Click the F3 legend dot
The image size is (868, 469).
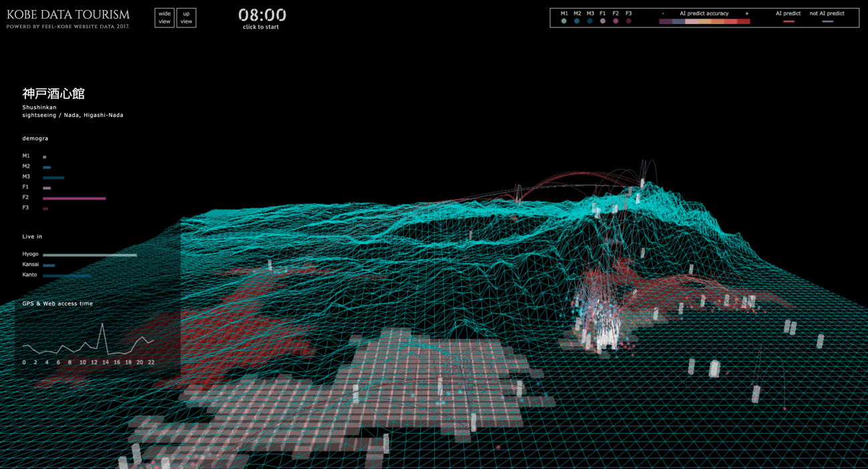(x=629, y=21)
